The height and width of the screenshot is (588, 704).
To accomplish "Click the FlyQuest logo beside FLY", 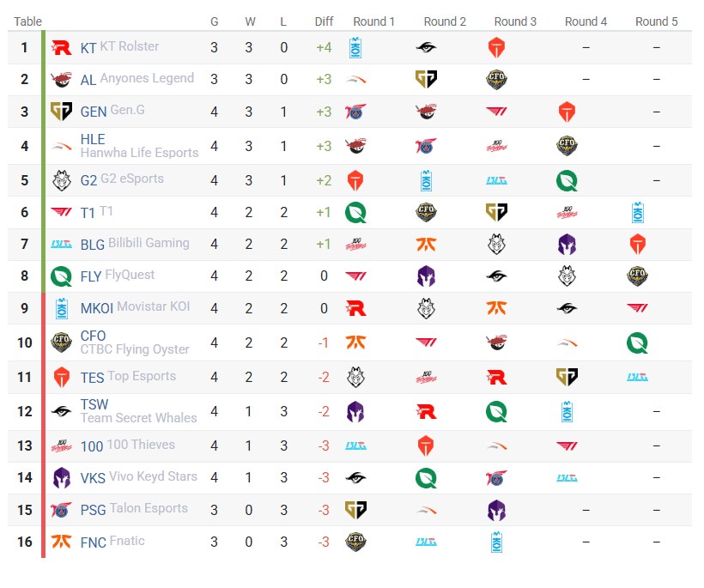I will 62,276.
